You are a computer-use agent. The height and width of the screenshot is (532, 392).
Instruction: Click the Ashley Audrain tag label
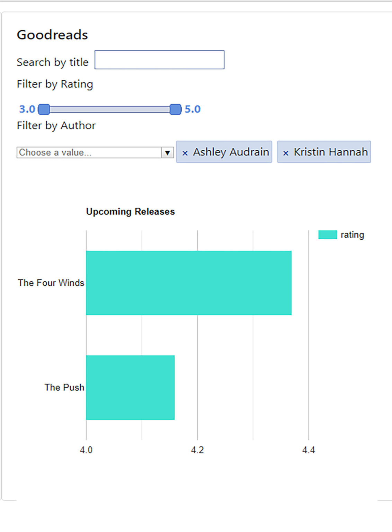231,152
